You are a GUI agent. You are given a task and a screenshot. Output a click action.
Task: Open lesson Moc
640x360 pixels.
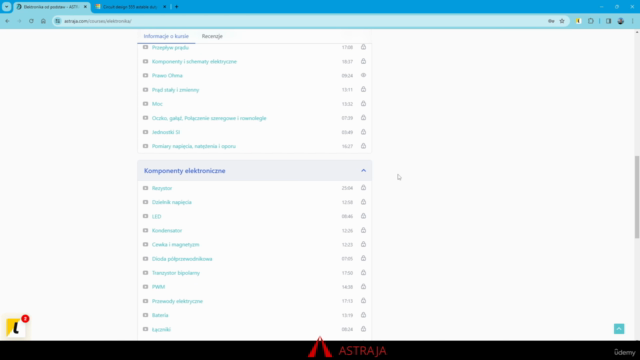tap(157, 104)
